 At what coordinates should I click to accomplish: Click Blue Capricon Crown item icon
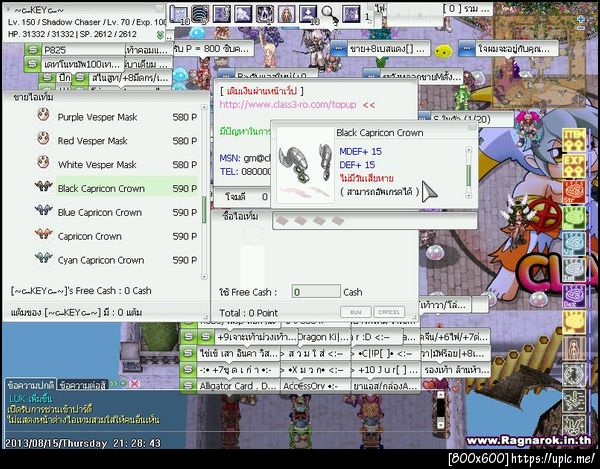click(43, 210)
